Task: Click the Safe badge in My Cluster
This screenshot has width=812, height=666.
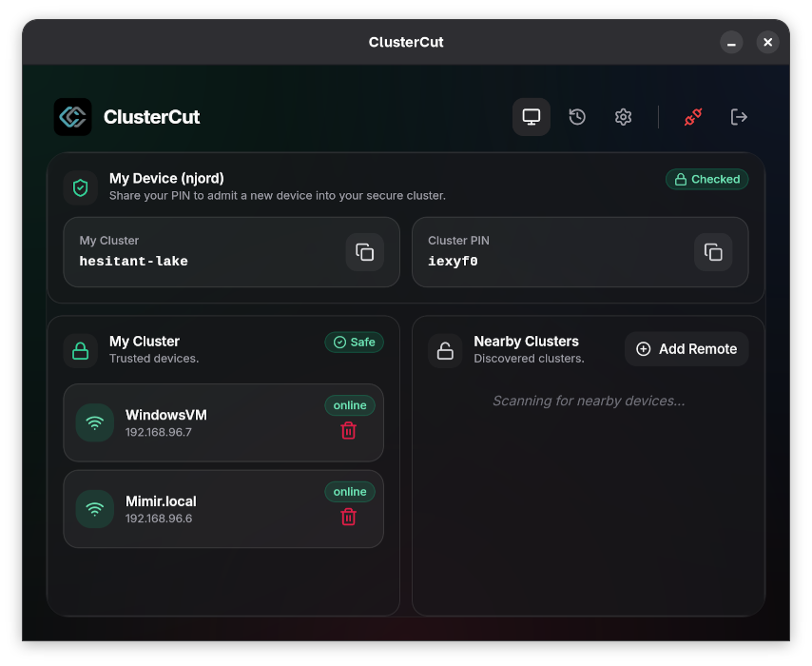Action: pyautogui.click(x=354, y=342)
